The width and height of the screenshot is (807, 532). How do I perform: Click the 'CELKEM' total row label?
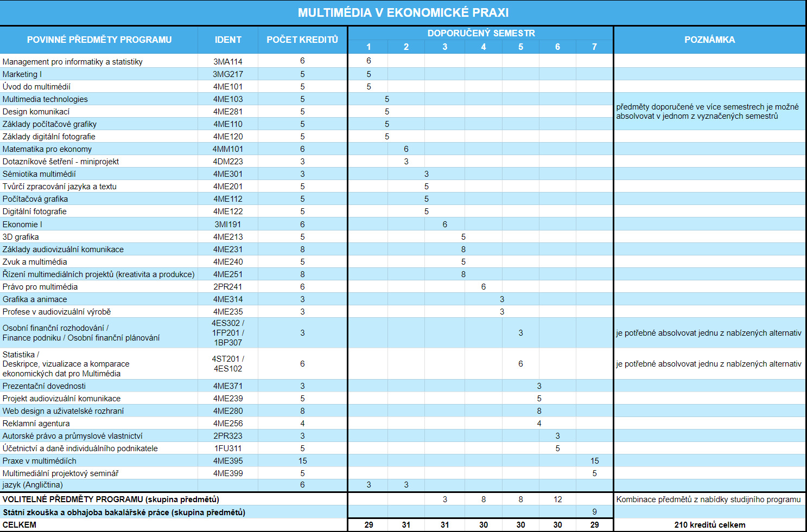pyautogui.click(x=20, y=525)
